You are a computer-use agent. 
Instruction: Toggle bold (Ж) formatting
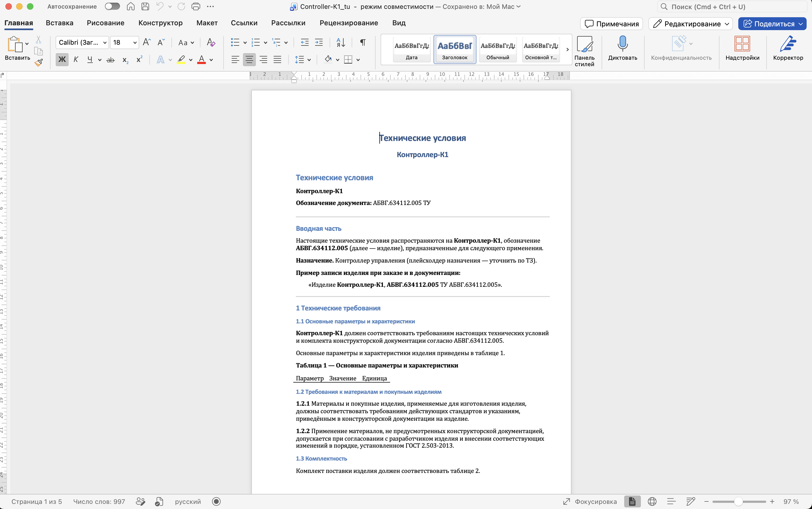coord(62,60)
